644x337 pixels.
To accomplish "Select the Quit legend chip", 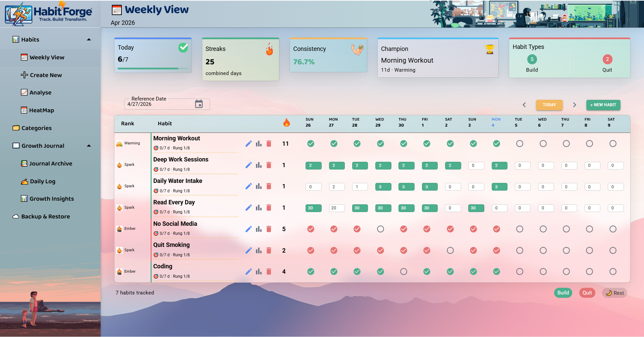I will pyautogui.click(x=587, y=293).
